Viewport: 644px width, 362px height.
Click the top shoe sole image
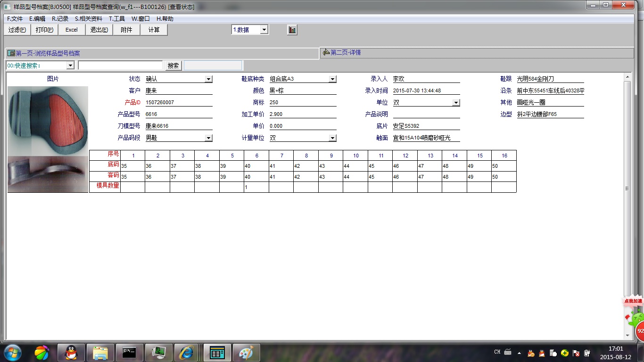point(48,121)
